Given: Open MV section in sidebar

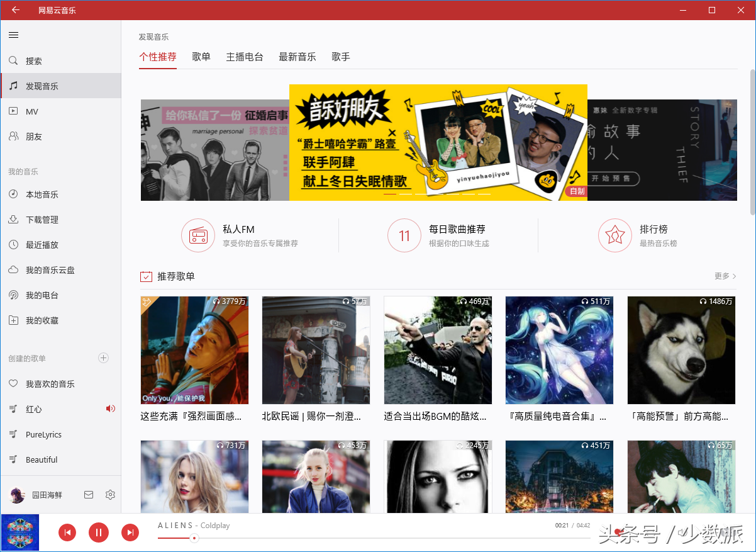Looking at the screenshot, I should click(60, 111).
